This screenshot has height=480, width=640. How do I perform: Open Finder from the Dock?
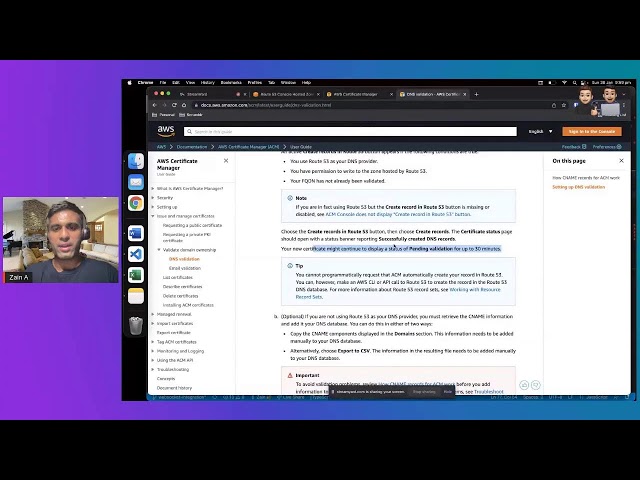tap(136, 161)
